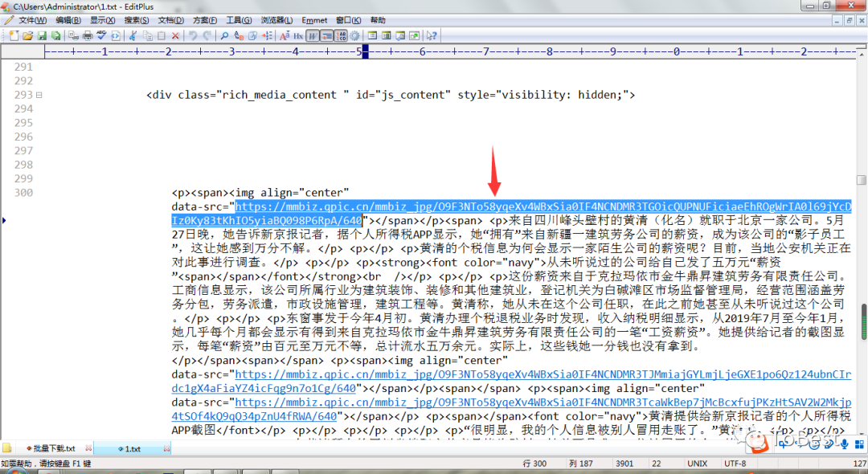Viewport: 868px width, 474px height.
Task: Close the 1.txt tab
Action: 166,448
